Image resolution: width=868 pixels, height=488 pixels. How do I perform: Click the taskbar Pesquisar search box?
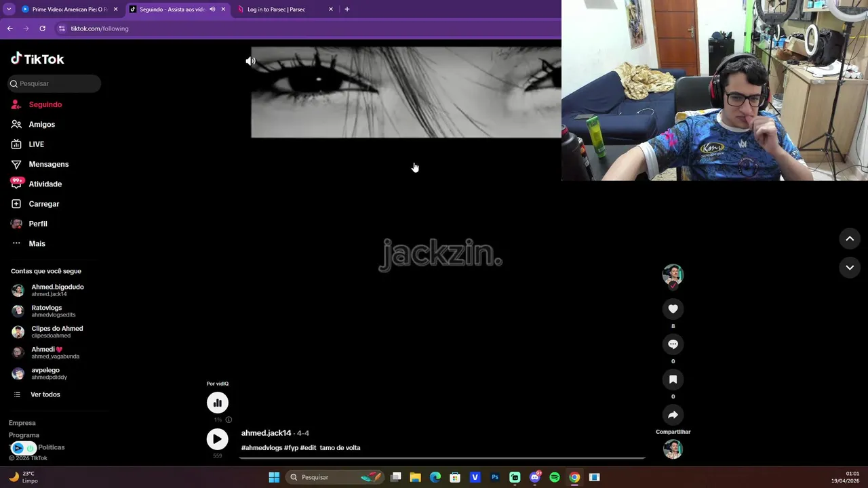click(x=335, y=477)
